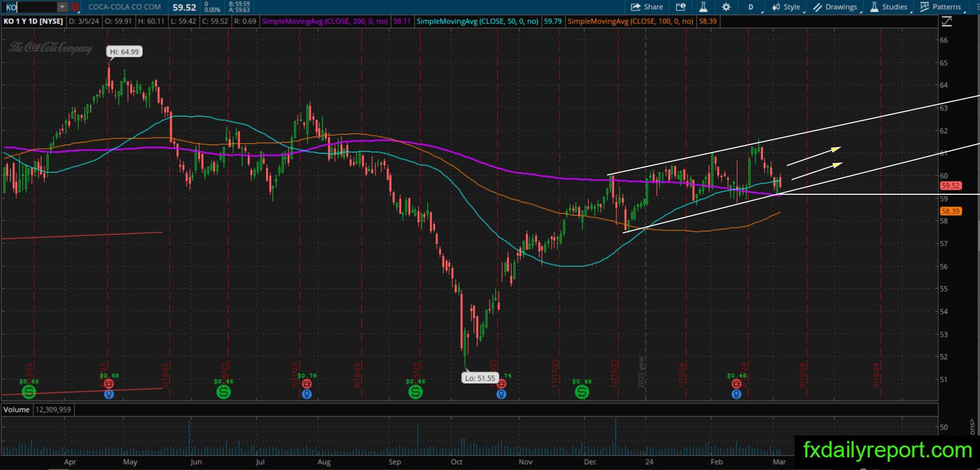Click the candlestick Style icon
This screenshot has height=470, width=980.
pyautogui.click(x=776, y=7)
